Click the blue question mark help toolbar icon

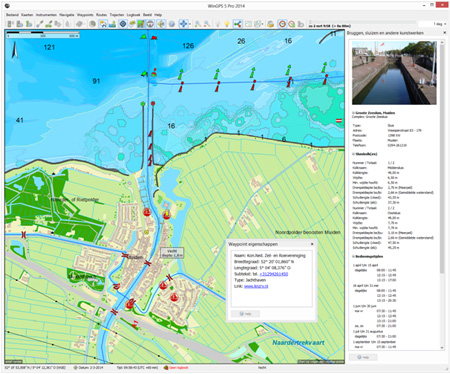click(172, 24)
